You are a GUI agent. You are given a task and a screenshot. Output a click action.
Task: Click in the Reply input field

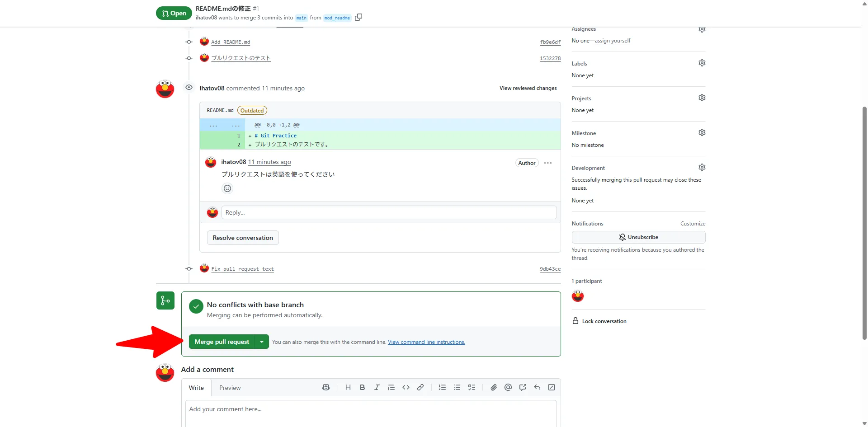389,212
